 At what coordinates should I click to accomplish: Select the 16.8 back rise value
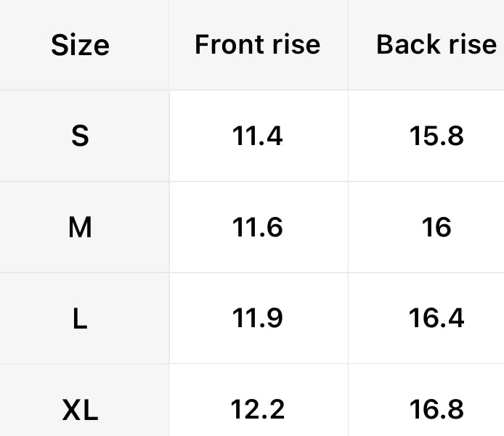click(x=436, y=411)
